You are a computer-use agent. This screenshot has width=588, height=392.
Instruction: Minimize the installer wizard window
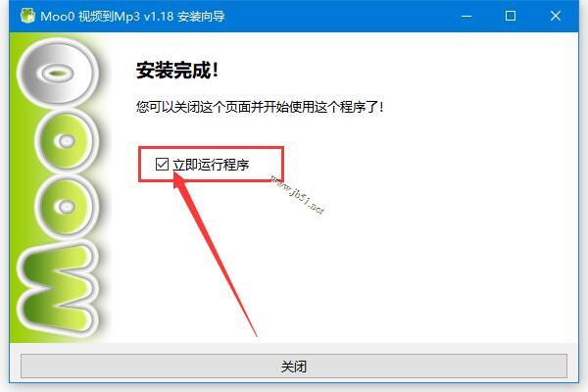pos(466,16)
